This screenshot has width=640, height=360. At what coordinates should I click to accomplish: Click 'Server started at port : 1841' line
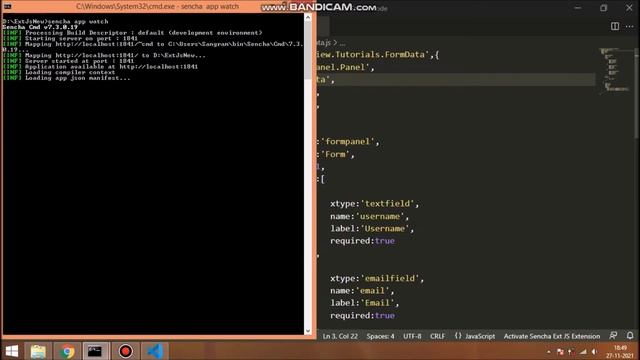[x=68, y=61]
